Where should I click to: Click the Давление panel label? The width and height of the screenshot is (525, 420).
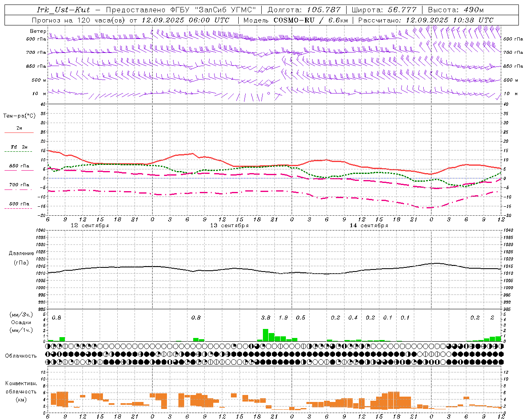21,253
